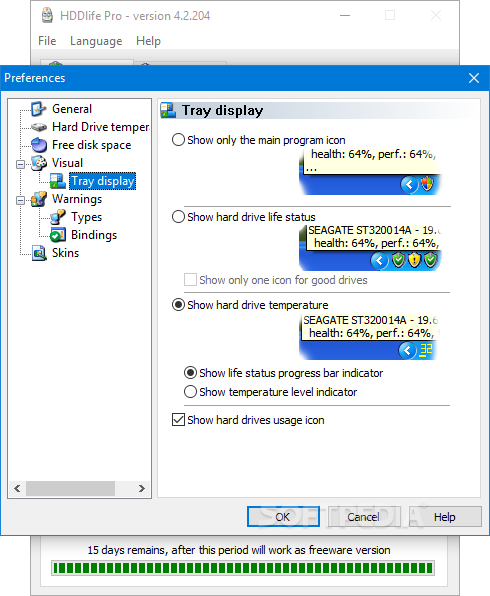This screenshot has height=596, width=490.
Task: Click the Visual palette icon
Action: pos(38,163)
